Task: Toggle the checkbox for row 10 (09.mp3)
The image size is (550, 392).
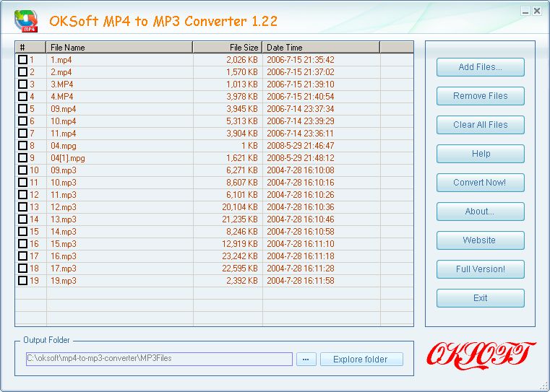Action: (x=23, y=170)
